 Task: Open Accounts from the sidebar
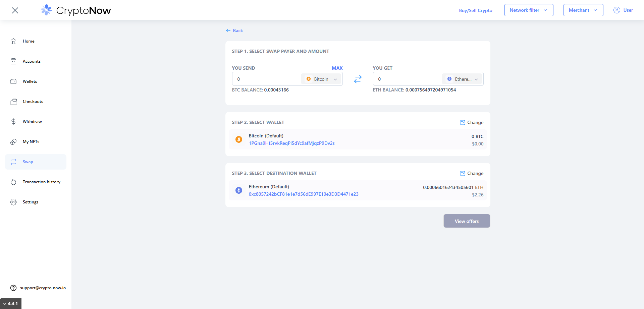click(36, 61)
